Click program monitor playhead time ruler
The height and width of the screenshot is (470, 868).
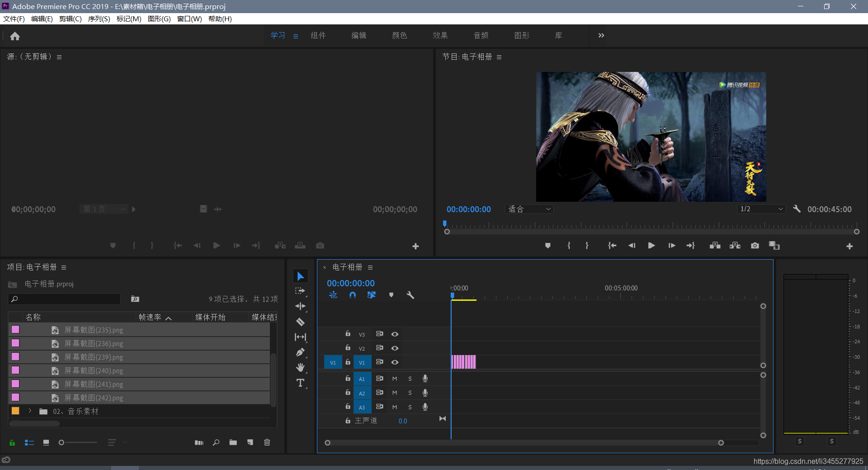point(651,225)
